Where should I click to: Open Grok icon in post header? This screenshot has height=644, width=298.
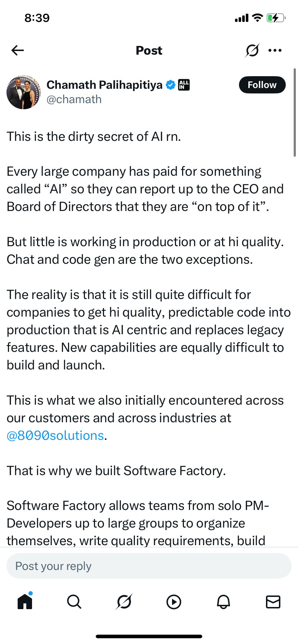click(x=252, y=50)
